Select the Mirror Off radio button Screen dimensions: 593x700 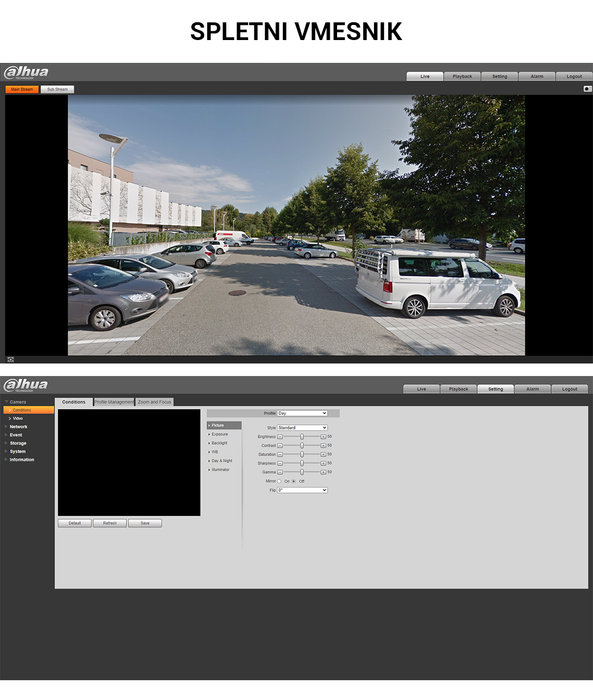point(294,481)
